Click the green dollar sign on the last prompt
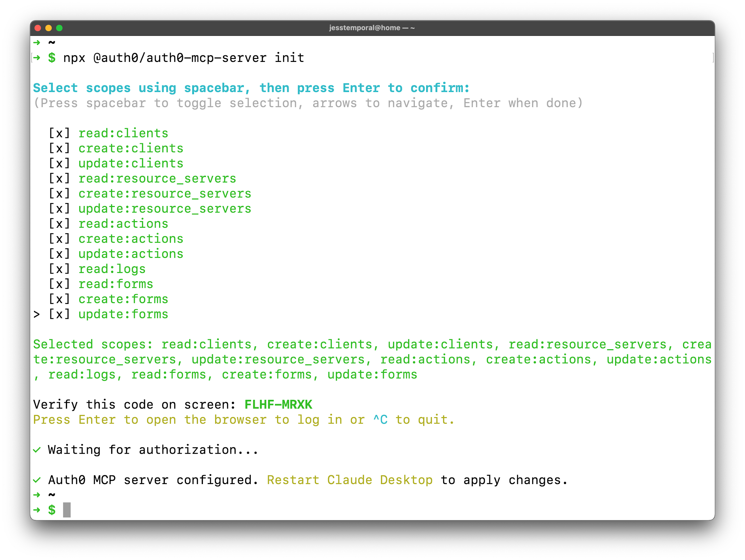Image resolution: width=745 pixels, height=560 pixels. pyautogui.click(x=52, y=510)
